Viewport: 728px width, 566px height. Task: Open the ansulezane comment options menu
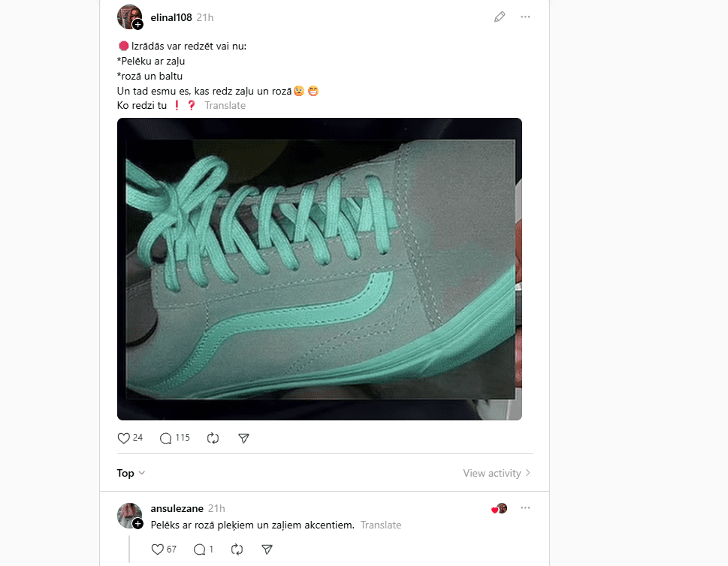click(x=525, y=507)
